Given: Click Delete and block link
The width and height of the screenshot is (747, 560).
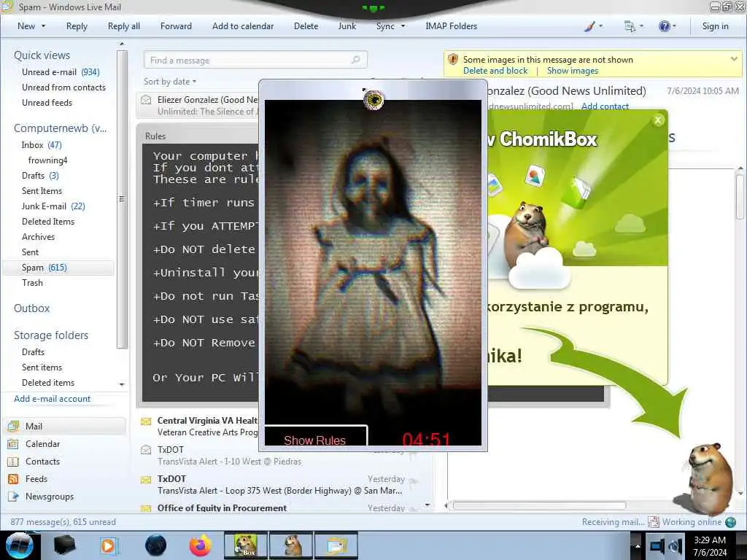Looking at the screenshot, I should pyautogui.click(x=495, y=71).
